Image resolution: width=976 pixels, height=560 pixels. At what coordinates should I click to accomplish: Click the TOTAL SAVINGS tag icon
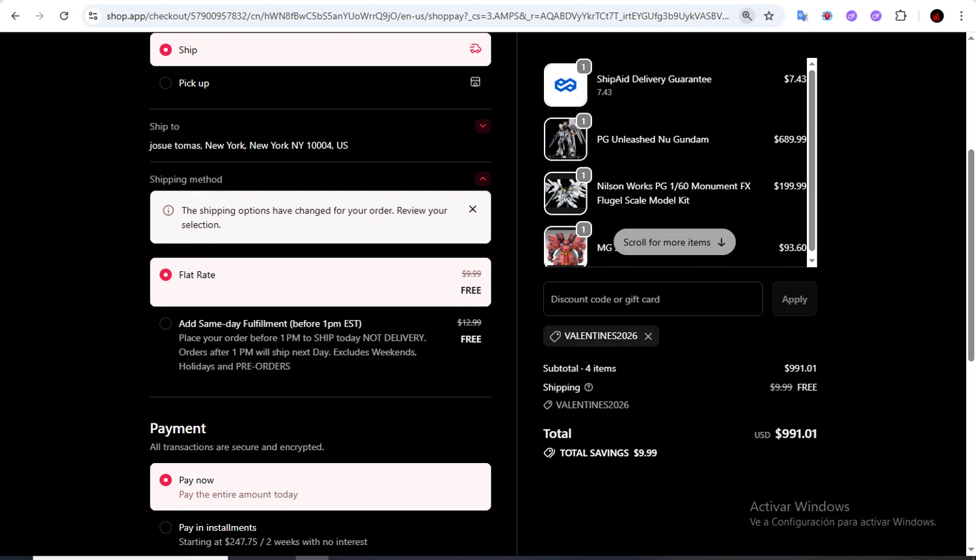click(x=549, y=453)
